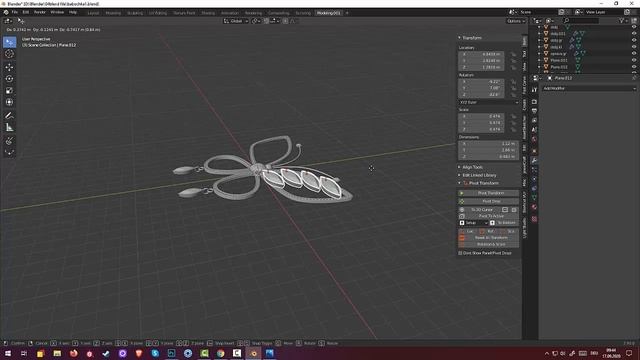Image resolution: width=640 pixels, height=360 pixels.
Task: Choose the Move tool
Action: (x=9, y=67)
